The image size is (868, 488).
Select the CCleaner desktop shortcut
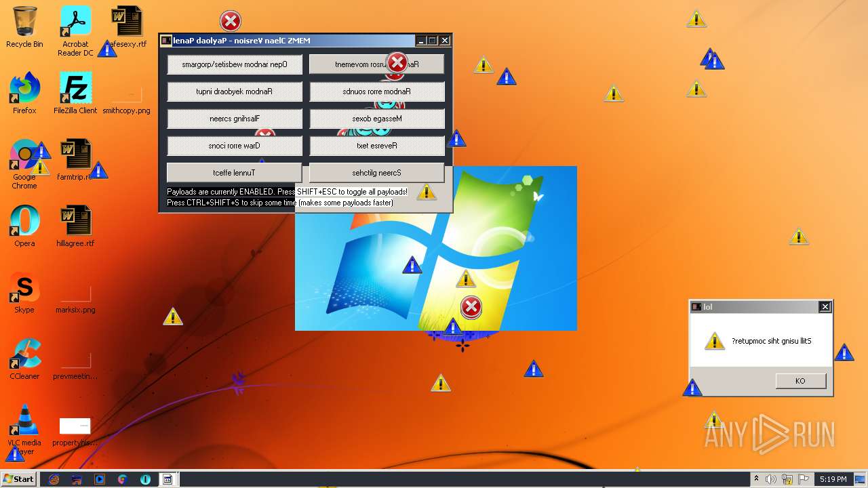(24, 359)
